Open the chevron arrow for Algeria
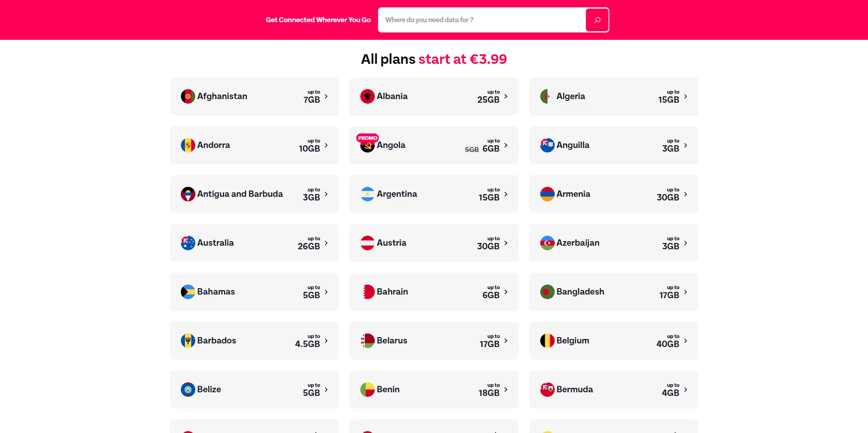The width and height of the screenshot is (868, 433). [685, 96]
